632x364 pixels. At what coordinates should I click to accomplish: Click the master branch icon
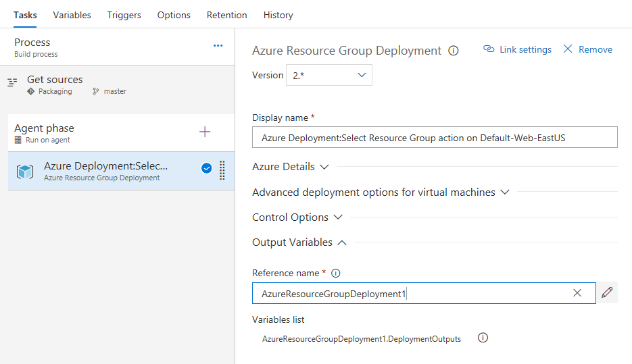click(x=95, y=91)
